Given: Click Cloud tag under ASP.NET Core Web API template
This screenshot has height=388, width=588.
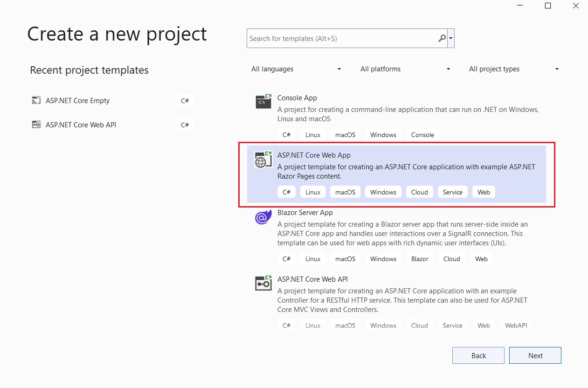Looking at the screenshot, I should pyautogui.click(x=420, y=326).
